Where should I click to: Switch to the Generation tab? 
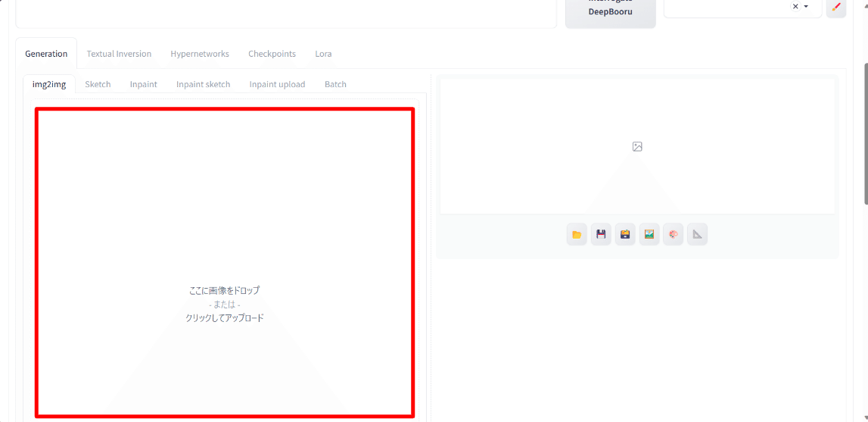coord(46,54)
